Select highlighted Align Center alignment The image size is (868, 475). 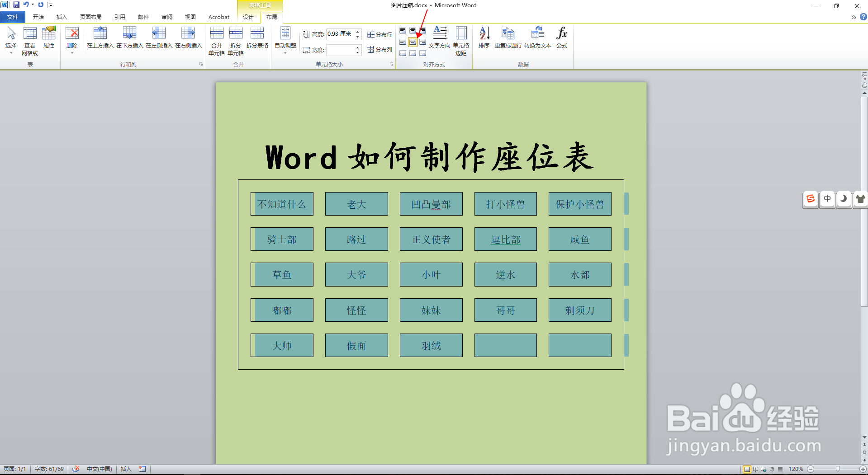(x=413, y=42)
